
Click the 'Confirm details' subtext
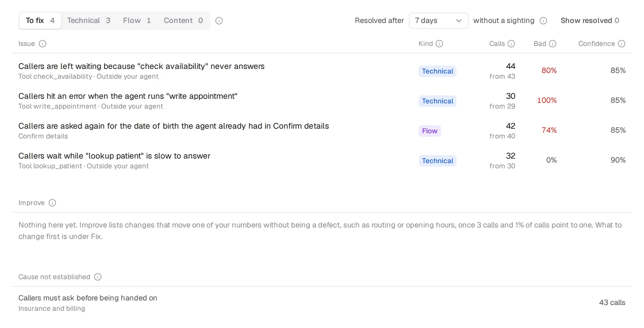tap(43, 136)
